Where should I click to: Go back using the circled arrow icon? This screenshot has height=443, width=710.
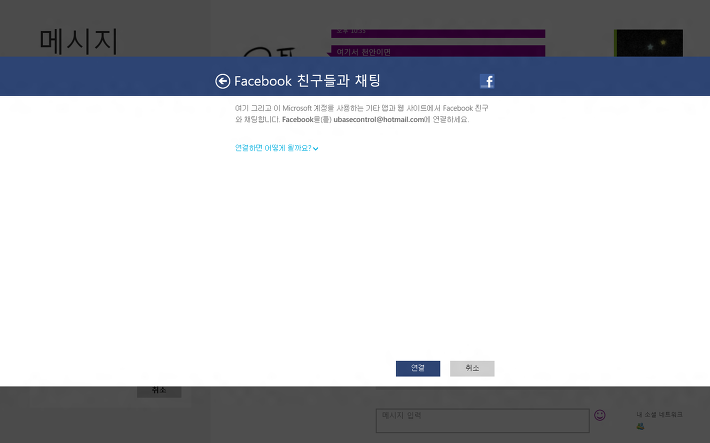tap(222, 81)
